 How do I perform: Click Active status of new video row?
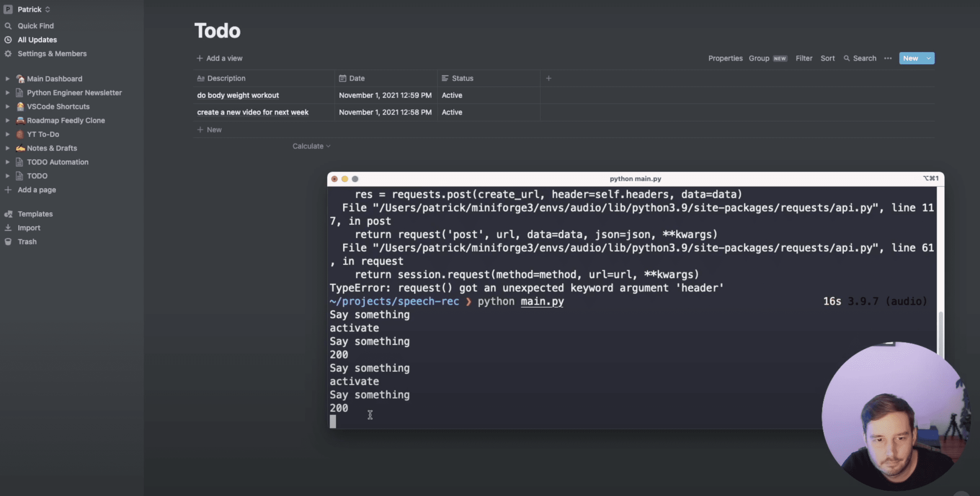(452, 112)
